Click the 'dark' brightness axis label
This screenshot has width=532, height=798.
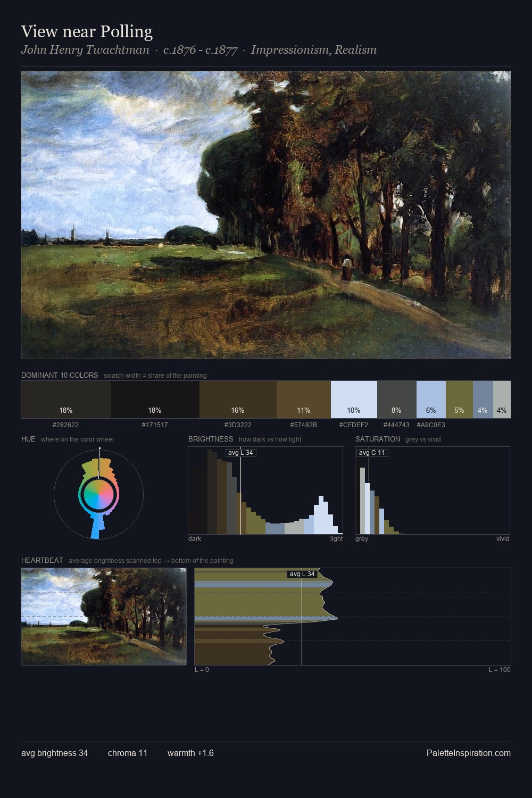point(195,539)
